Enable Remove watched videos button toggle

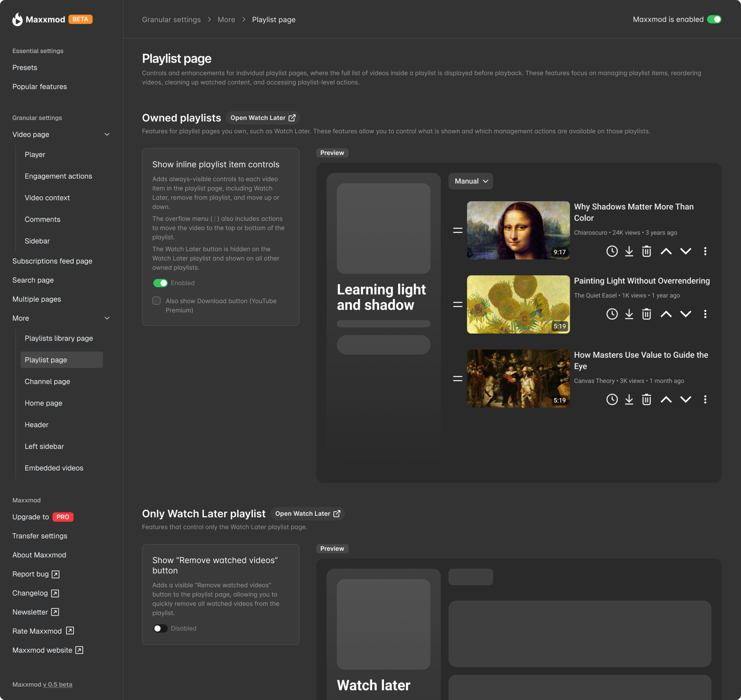tap(160, 628)
